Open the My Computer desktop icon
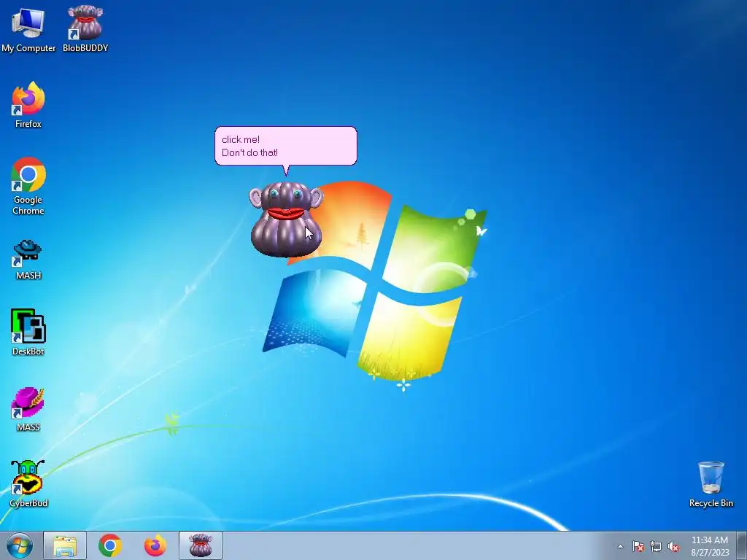Viewport: 747px width, 560px height. coord(28,28)
